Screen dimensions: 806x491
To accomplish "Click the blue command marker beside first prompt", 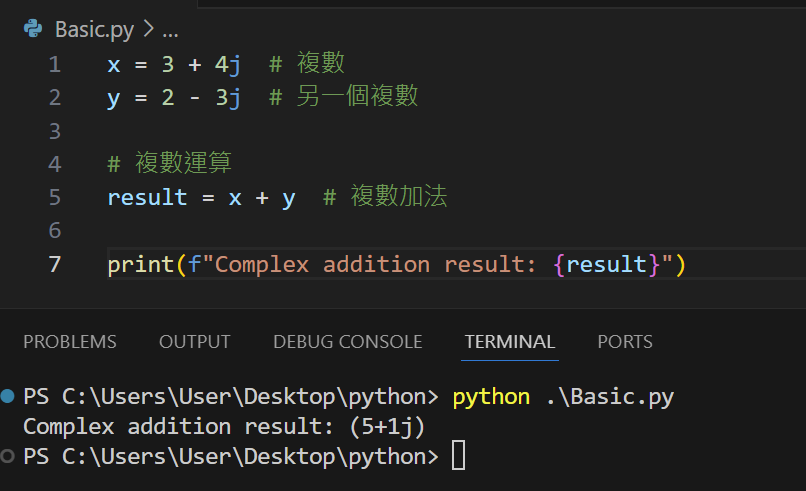I will click(7, 396).
